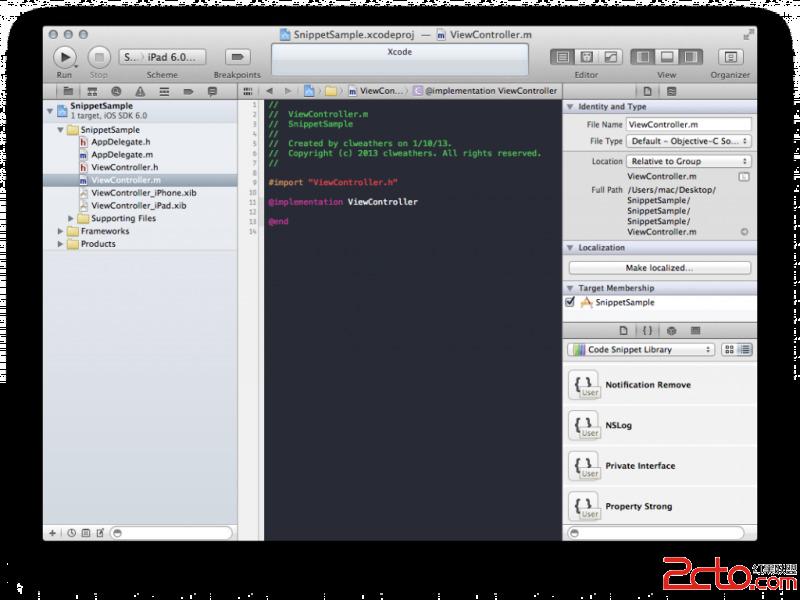Open the Object Library cube icon
This screenshot has width=800, height=600.
pos(671,330)
